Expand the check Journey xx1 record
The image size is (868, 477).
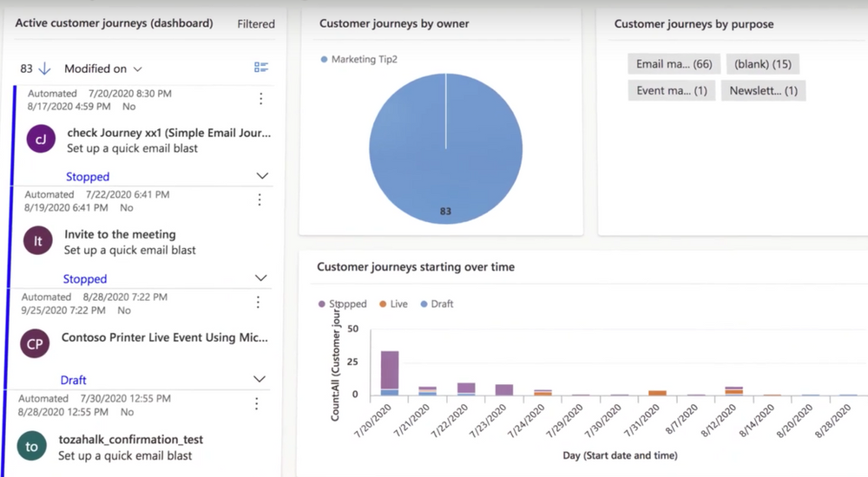(x=263, y=176)
